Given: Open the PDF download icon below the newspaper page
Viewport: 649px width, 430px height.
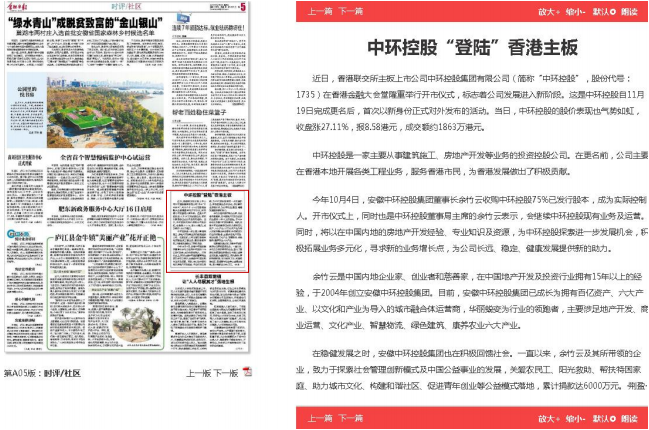Looking at the screenshot, I should [x=247, y=372].
